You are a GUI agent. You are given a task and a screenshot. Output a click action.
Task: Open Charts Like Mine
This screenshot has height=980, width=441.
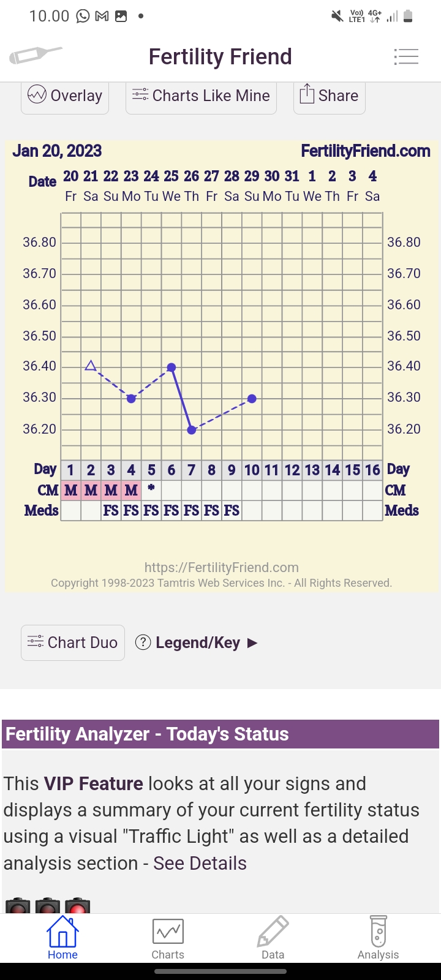[x=201, y=96]
